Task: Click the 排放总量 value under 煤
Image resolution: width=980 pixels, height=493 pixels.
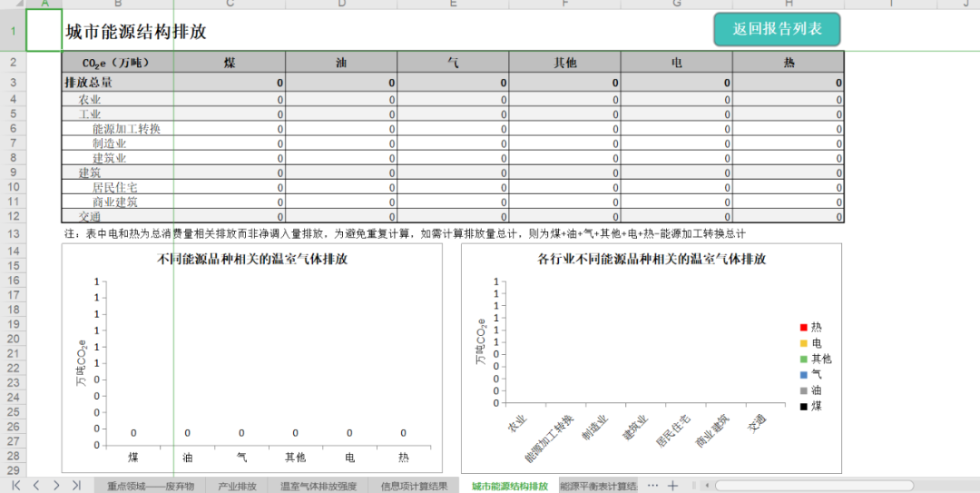Action: [x=230, y=82]
